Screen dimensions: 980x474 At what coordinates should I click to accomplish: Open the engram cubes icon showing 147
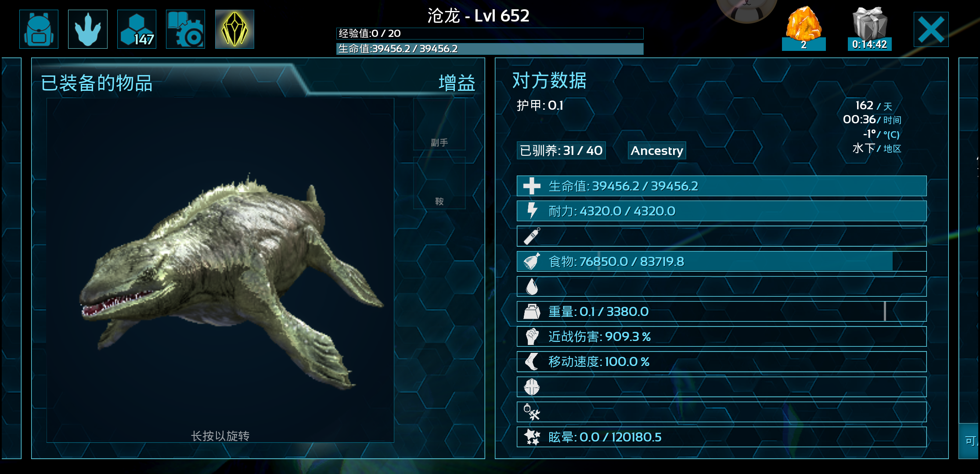137,29
